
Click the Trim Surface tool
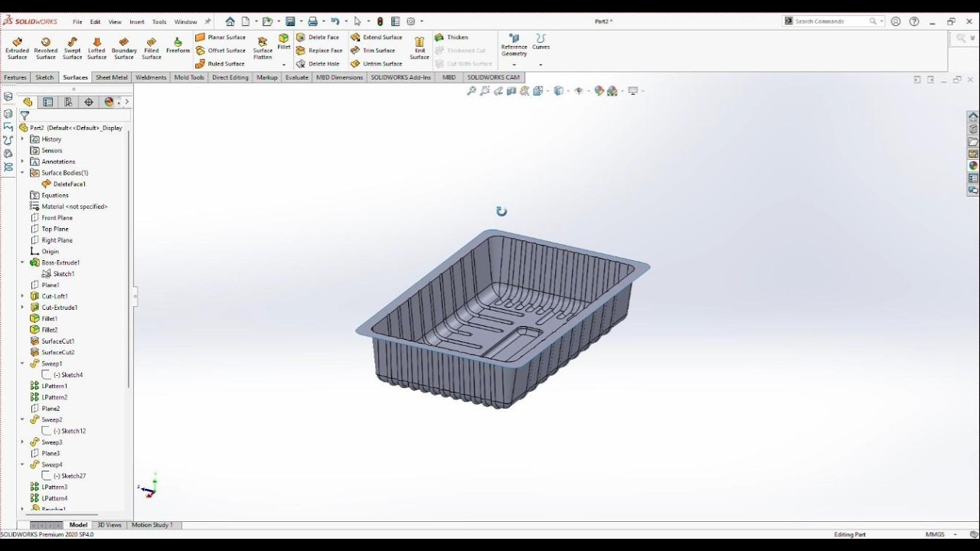click(373, 51)
